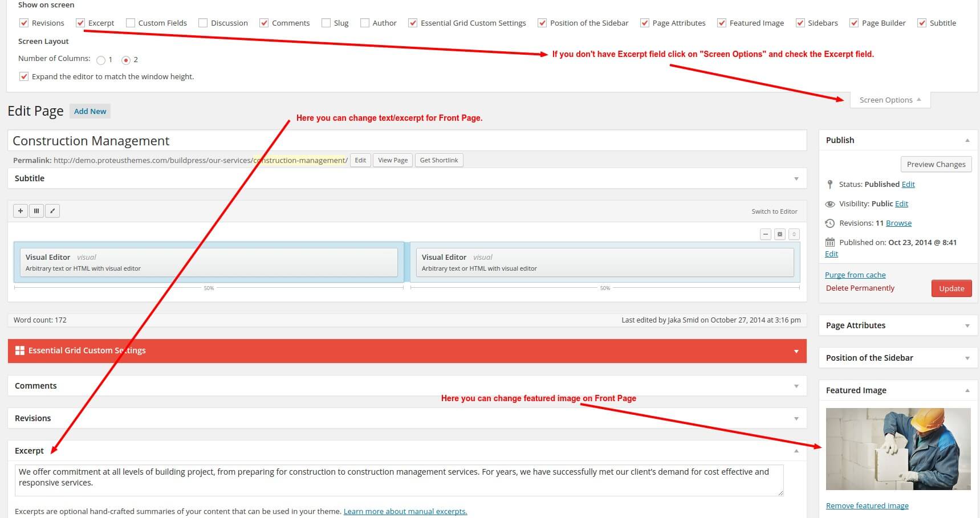Screen dimensions: 980x518
Task: Click the remove row minus icon
Action: [766, 234]
